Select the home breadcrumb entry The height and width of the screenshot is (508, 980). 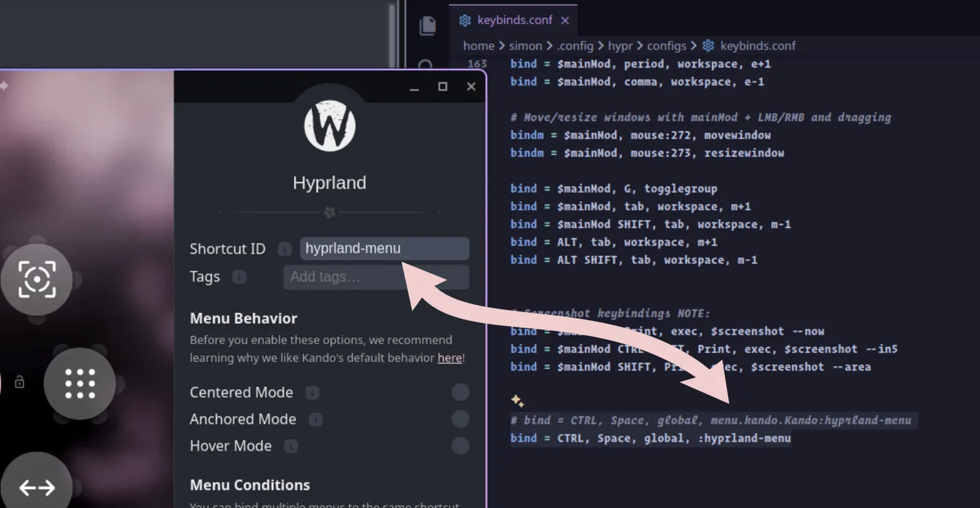coord(478,45)
